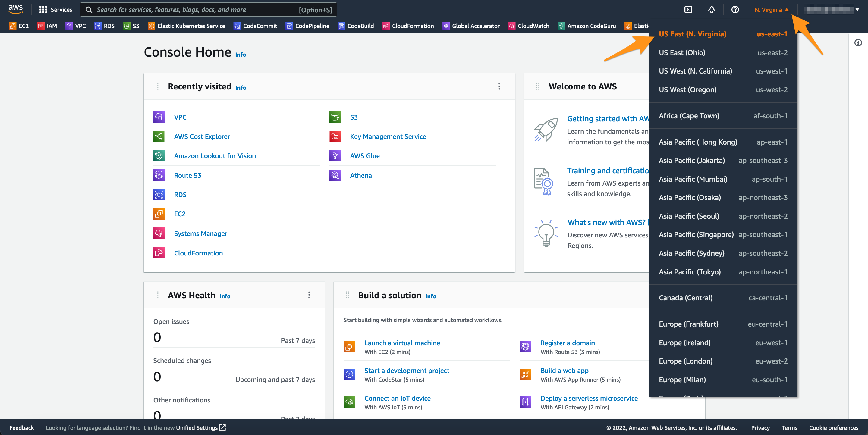This screenshot has width=868, height=435.
Task: Open the CloudShell terminal icon
Action: point(688,10)
